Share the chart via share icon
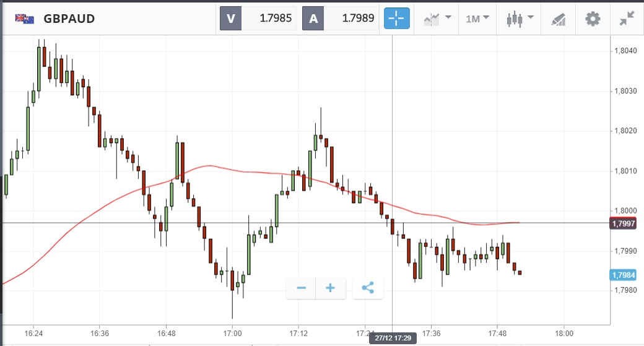 pyautogui.click(x=368, y=288)
